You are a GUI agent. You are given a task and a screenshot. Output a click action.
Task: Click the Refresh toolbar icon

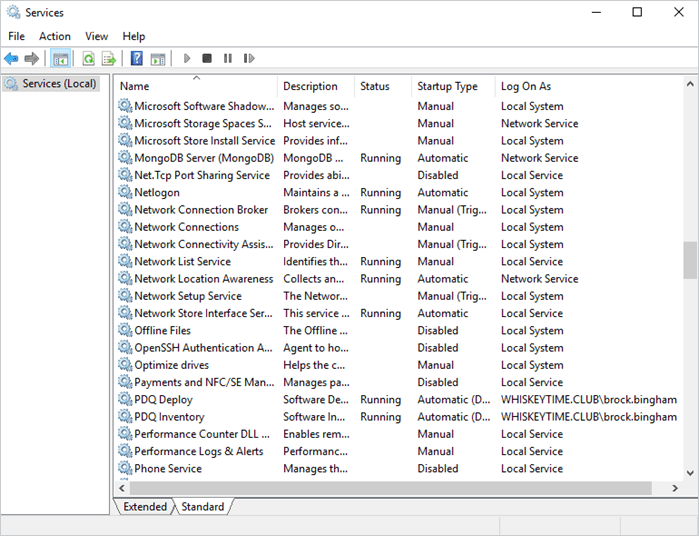[89, 58]
